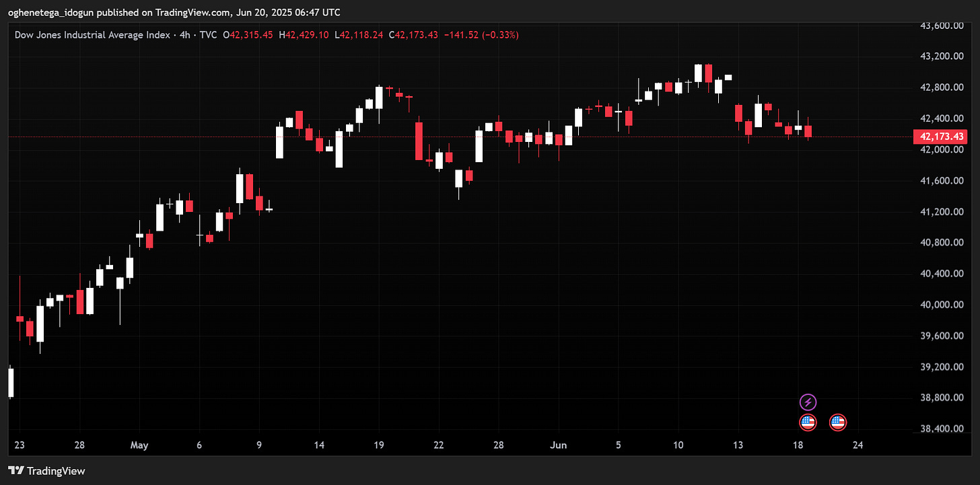Click the 39,200.00 price axis label
The image size is (980, 485).
click(x=942, y=367)
